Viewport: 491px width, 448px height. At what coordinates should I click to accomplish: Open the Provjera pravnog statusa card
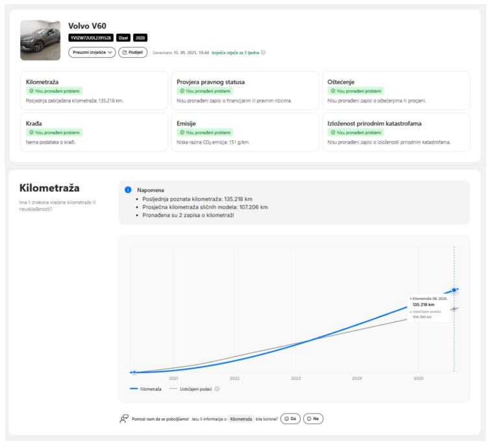245,90
